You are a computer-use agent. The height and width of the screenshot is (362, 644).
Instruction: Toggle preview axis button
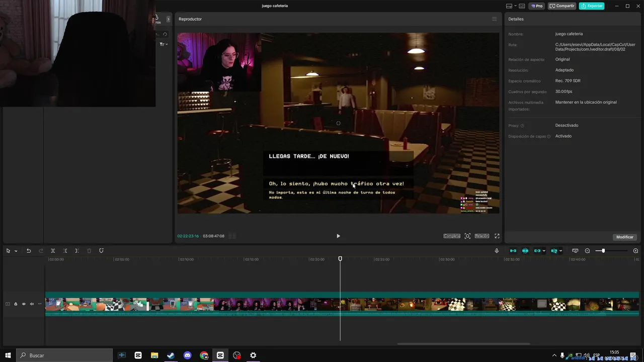tap(554, 250)
